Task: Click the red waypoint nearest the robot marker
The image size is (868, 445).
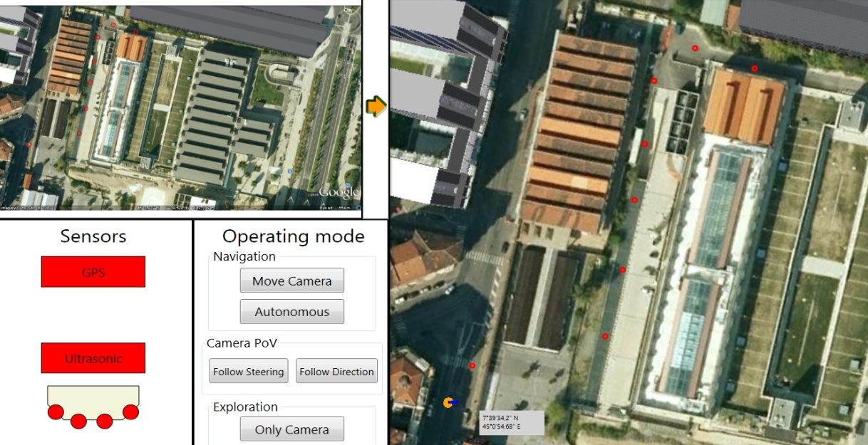Action: pyautogui.click(x=472, y=365)
